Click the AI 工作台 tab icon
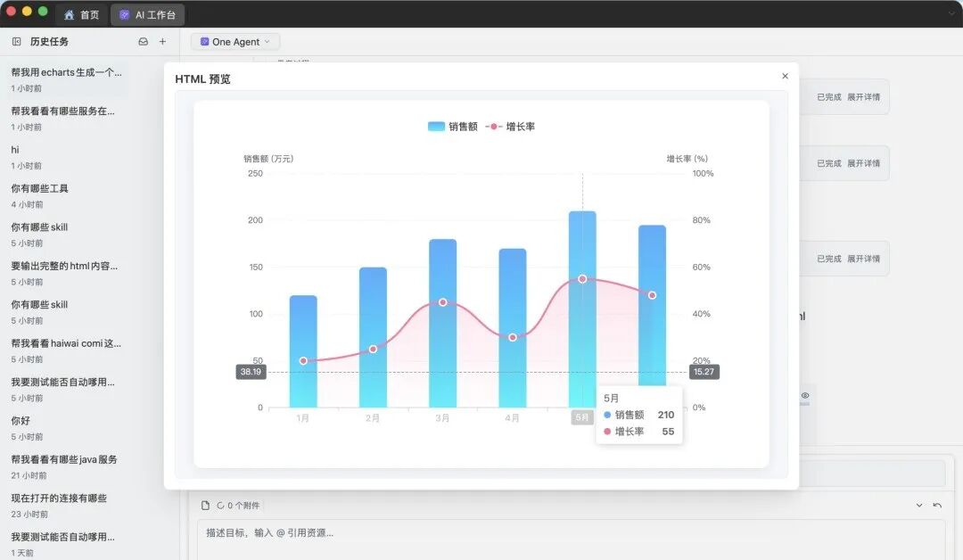The width and height of the screenshot is (963, 560). click(x=124, y=15)
